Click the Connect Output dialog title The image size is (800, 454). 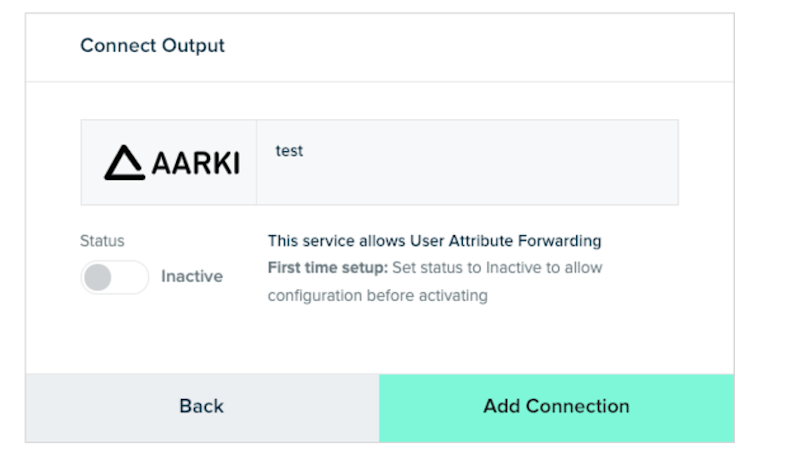tap(152, 45)
